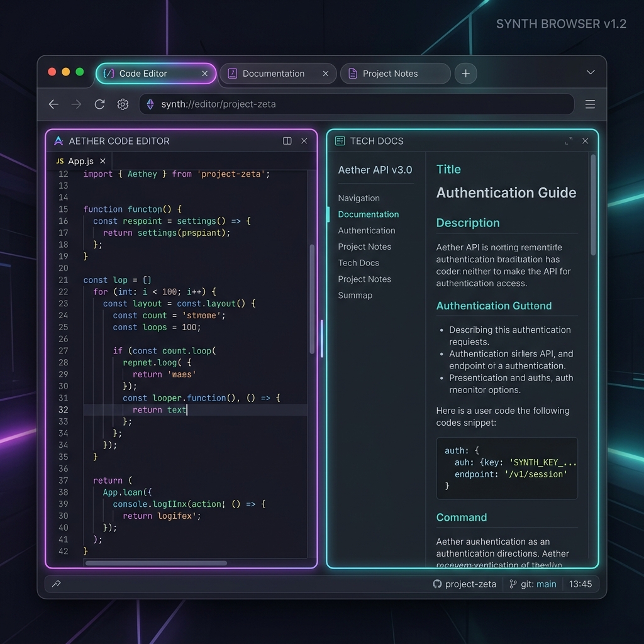Click the Tech Docs panel icon
This screenshot has height=644, width=644.
(x=340, y=141)
